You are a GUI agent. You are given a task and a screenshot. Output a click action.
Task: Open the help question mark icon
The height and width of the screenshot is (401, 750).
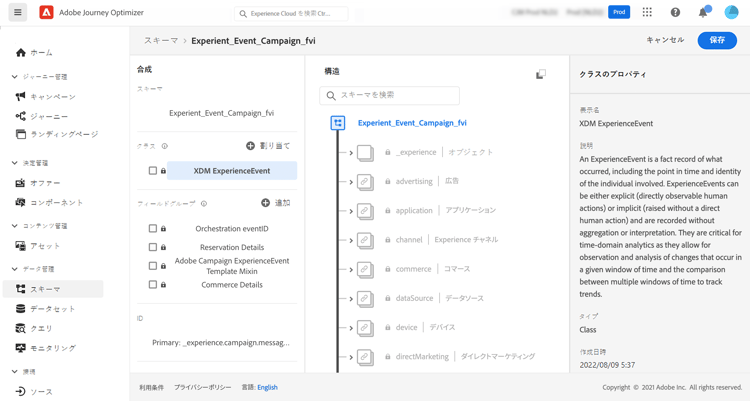pos(675,13)
